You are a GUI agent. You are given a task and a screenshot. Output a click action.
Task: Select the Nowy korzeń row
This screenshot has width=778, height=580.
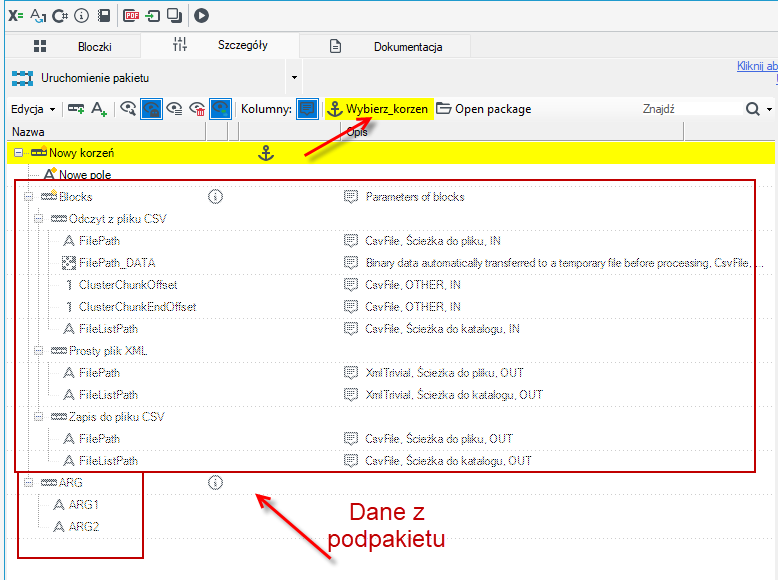pyautogui.click(x=391, y=153)
